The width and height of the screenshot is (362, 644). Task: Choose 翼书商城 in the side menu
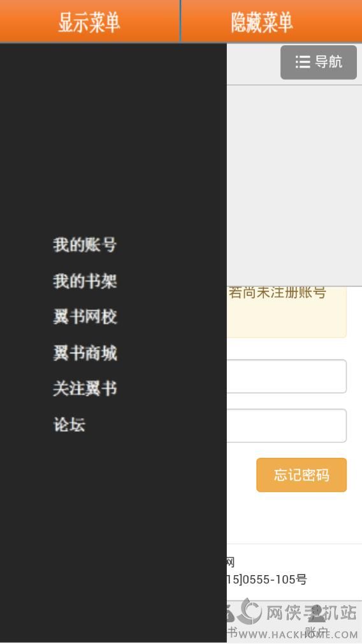pyautogui.click(x=85, y=353)
